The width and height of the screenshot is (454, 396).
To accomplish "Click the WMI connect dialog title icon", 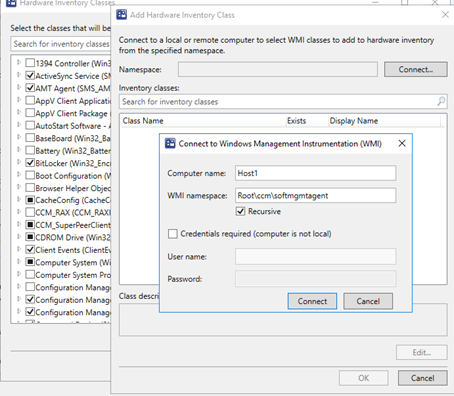I will (170, 143).
